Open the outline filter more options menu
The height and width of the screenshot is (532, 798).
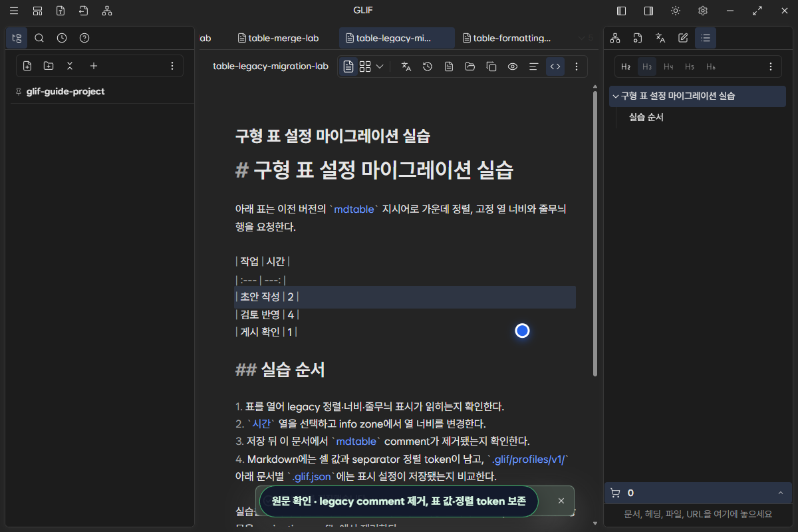coord(771,66)
